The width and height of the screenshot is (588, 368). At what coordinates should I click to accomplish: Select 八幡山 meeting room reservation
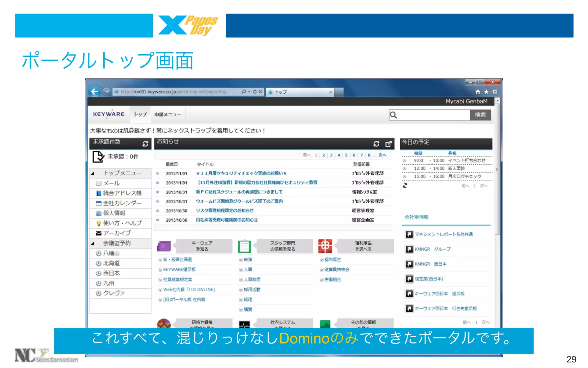point(120,253)
